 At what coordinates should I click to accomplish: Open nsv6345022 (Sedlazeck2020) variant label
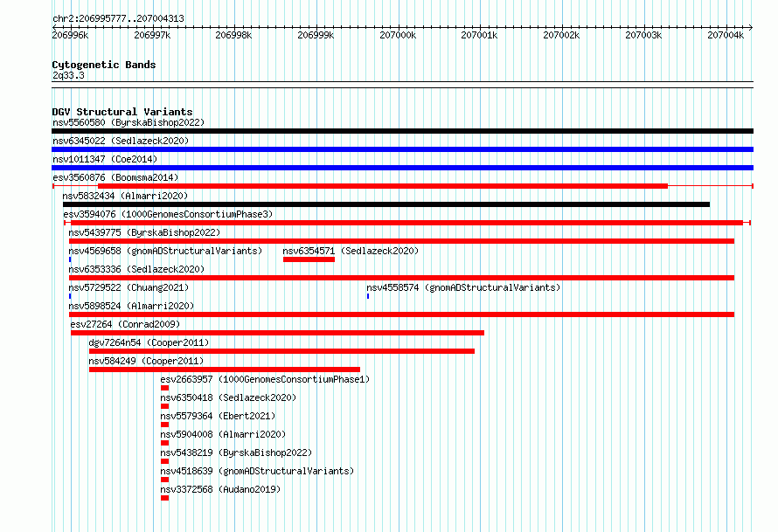click(121, 141)
